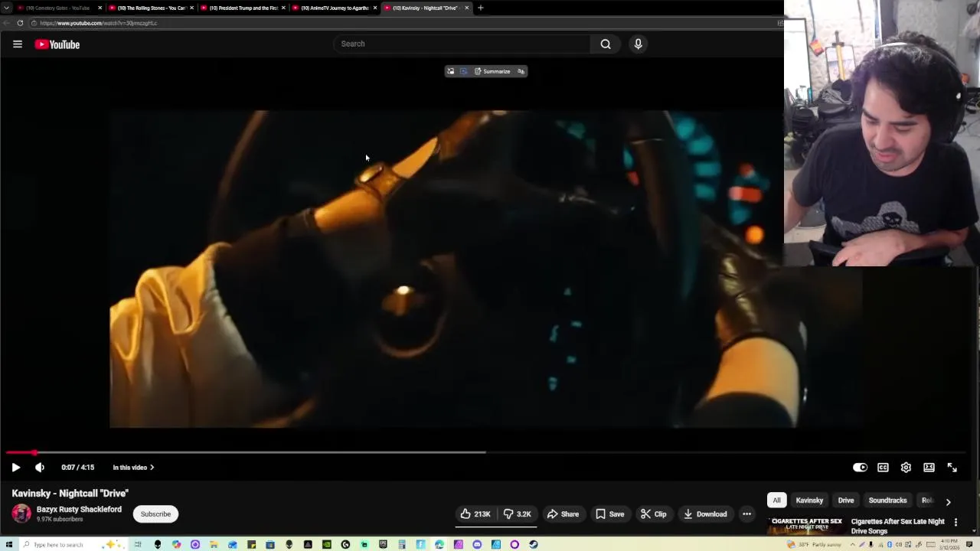The height and width of the screenshot is (551, 980).
Task: Switch to theater mode
Action: coord(929,467)
